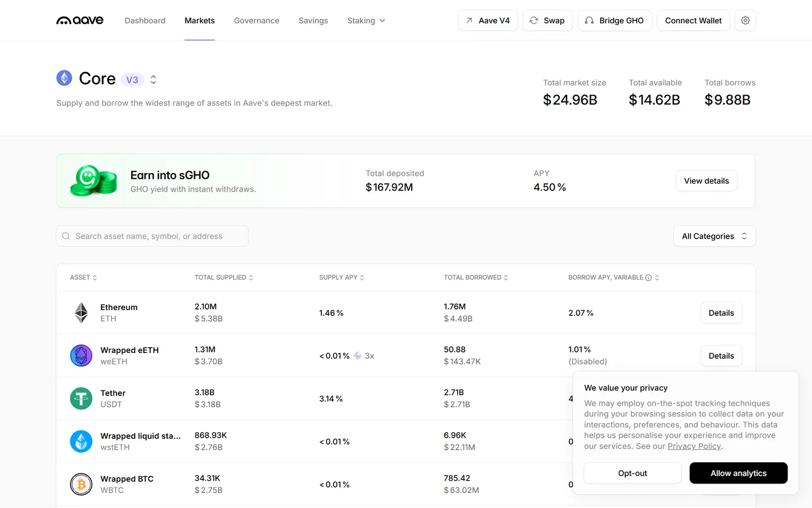
Task: Click the $167.92M total deposited value
Action: [389, 188]
